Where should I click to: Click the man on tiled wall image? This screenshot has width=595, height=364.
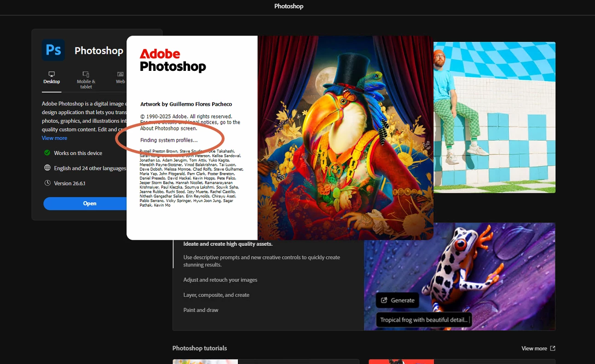pos(494,117)
